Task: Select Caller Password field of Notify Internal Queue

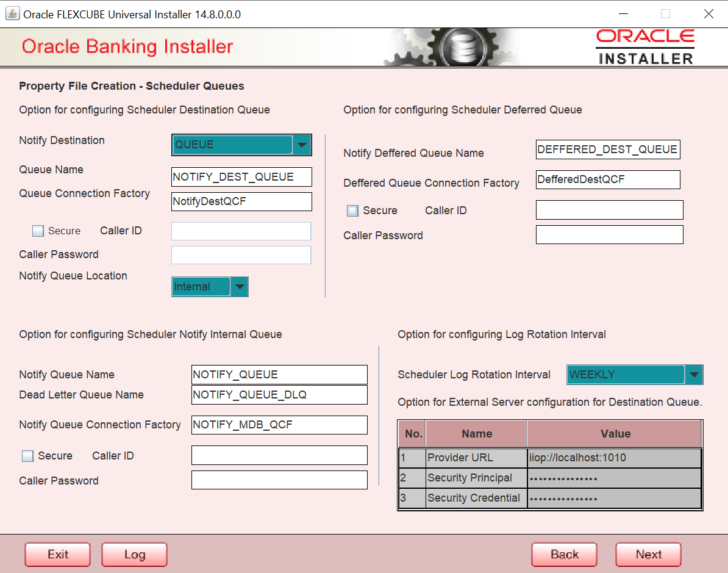Action: pyautogui.click(x=279, y=480)
